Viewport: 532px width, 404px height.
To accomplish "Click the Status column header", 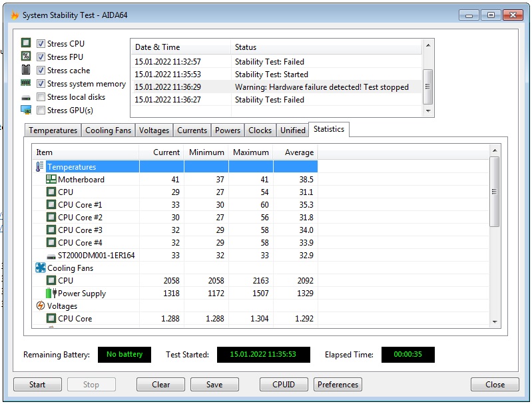I will tap(326, 47).
